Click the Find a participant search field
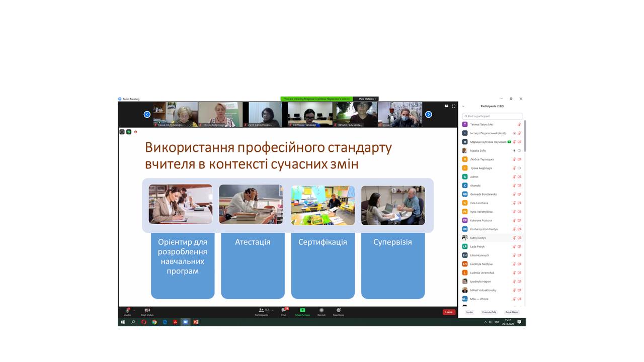Viewport: 644px width, 362px height. 493,116
